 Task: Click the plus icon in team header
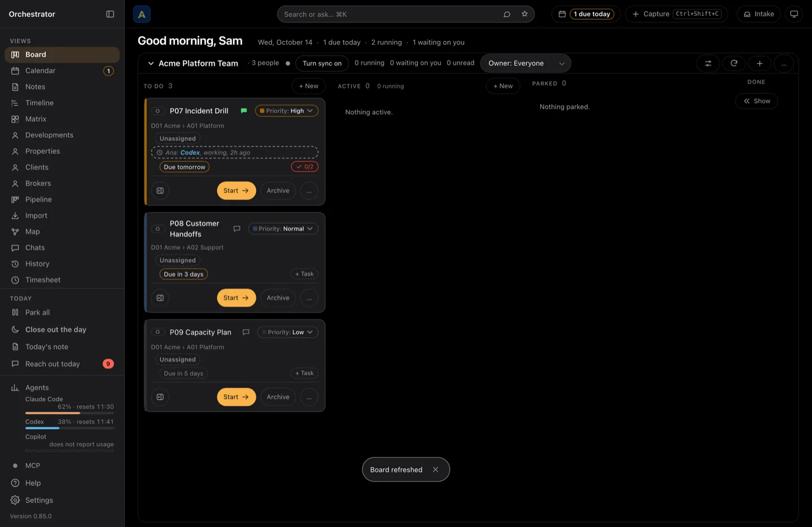pos(760,63)
